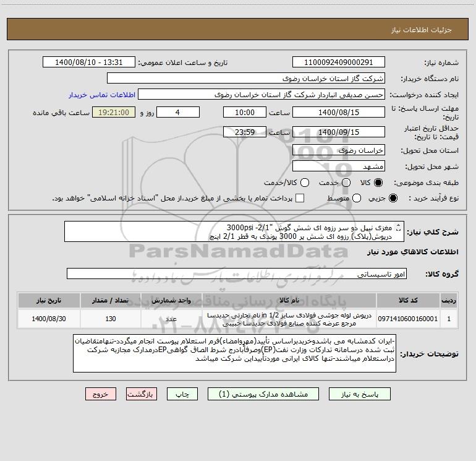Click the تاریخ نیاز column header

pyautogui.click(x=49, y=300)
